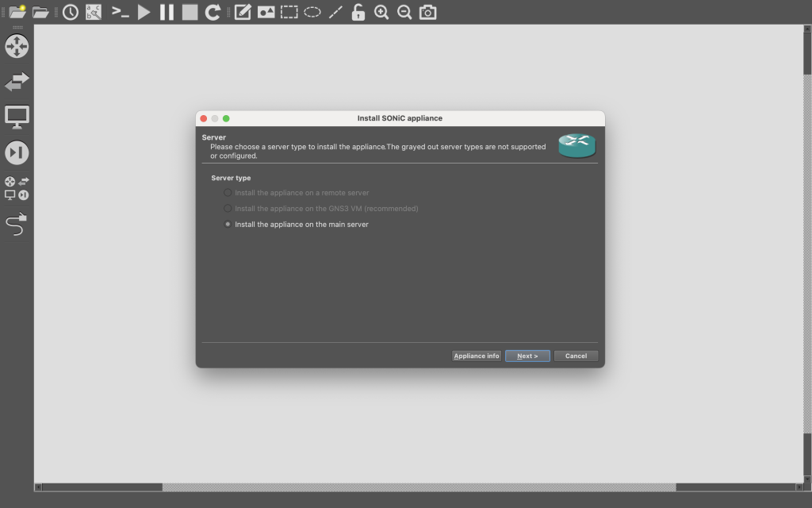The width and height of the screenshot is (812, 508).
Task: Click the lock/unlock items padlock icon
Action: click(358, 12)
